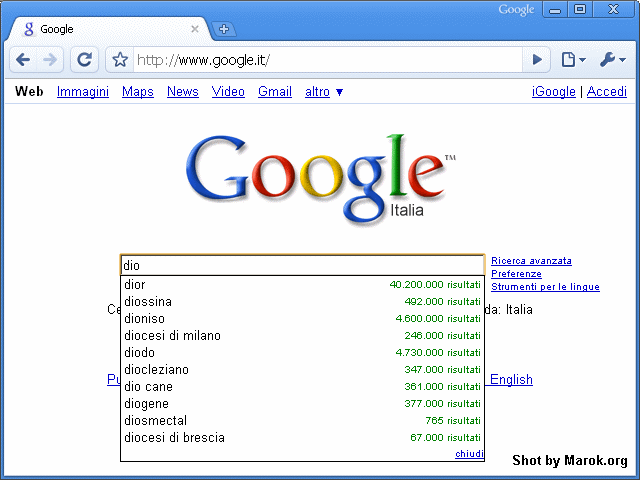Maximize the browser window
Screen dimensions: 640x480
(x=580, y=10)
